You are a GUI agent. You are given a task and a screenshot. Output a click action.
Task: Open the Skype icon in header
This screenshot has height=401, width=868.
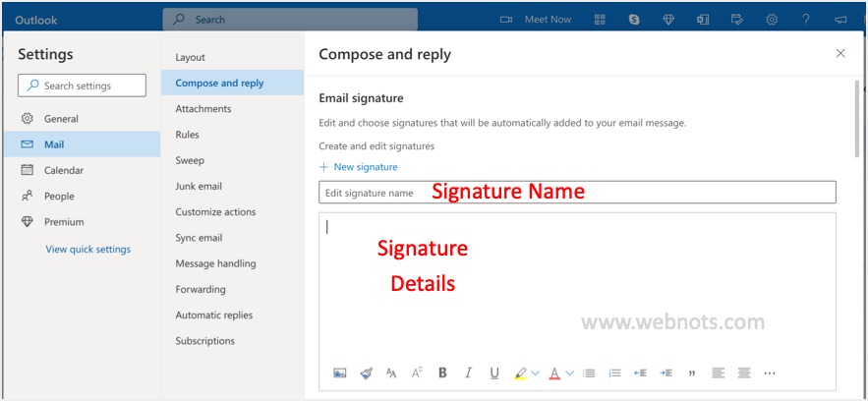pos(635,20)
